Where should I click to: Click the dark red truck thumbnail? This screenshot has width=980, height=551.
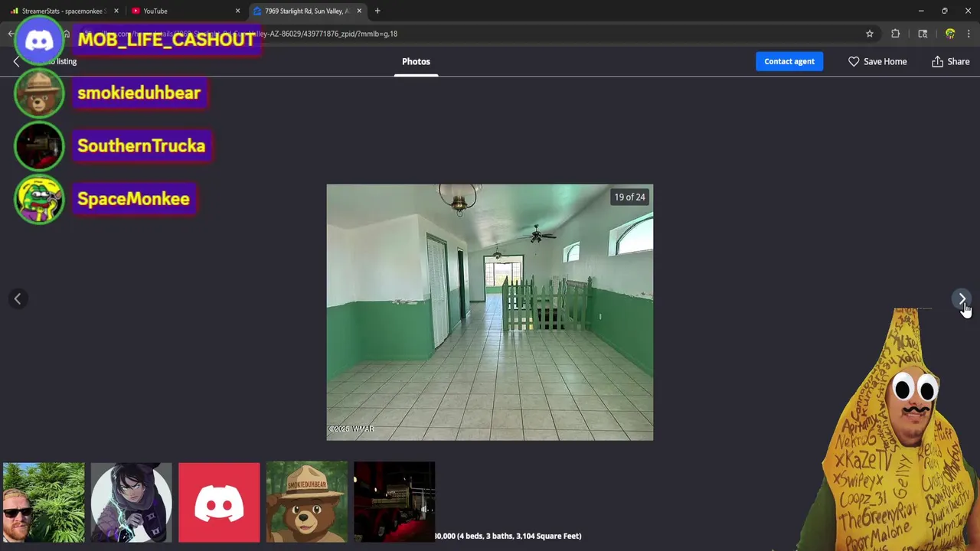tap(394, 502)
